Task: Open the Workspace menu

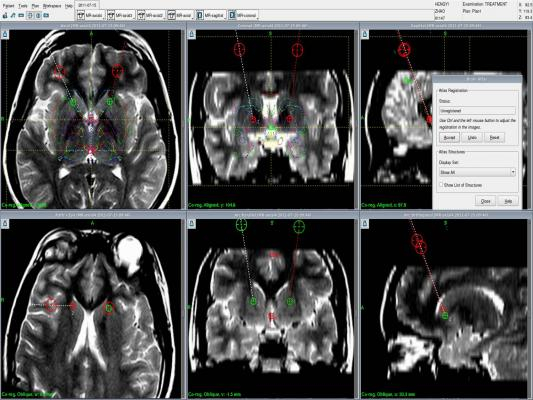Action: [x=52, y=6]
